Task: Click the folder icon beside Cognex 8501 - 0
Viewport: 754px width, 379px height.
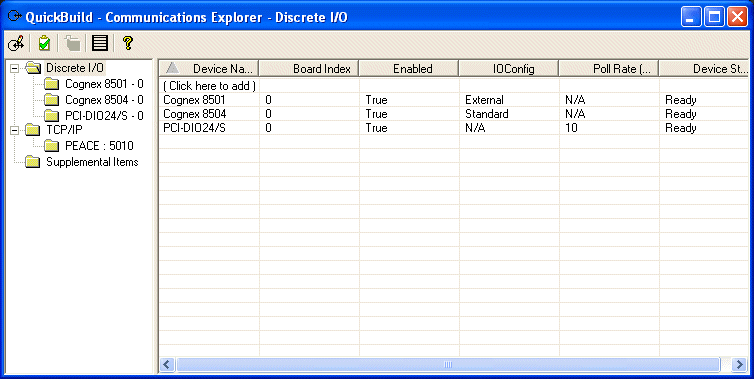Action: tap(51, 84)
